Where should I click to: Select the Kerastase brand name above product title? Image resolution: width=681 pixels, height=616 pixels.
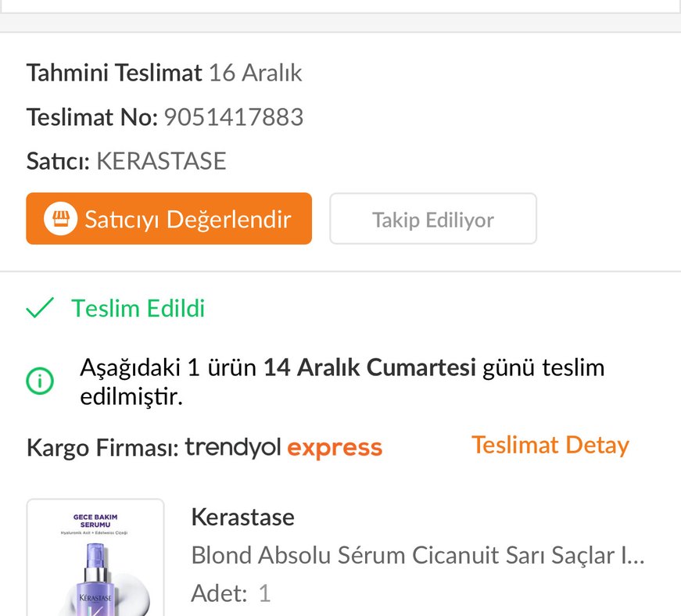242,517
